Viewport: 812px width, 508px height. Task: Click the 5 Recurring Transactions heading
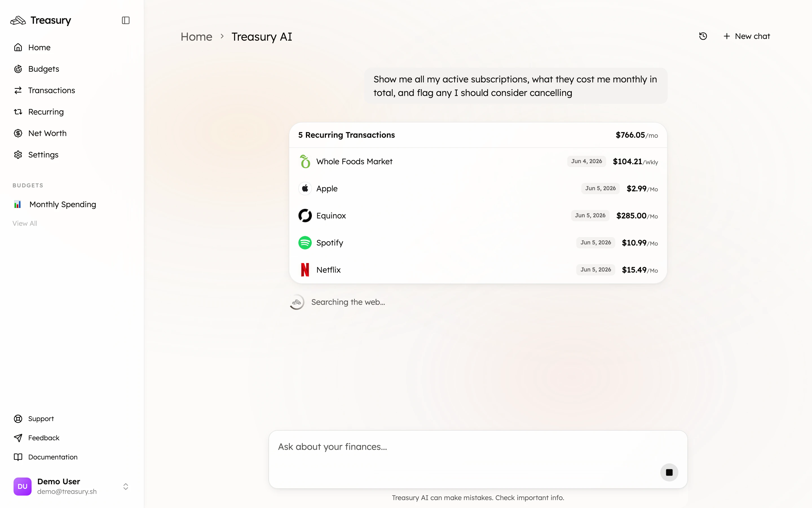tap(346, 135)
